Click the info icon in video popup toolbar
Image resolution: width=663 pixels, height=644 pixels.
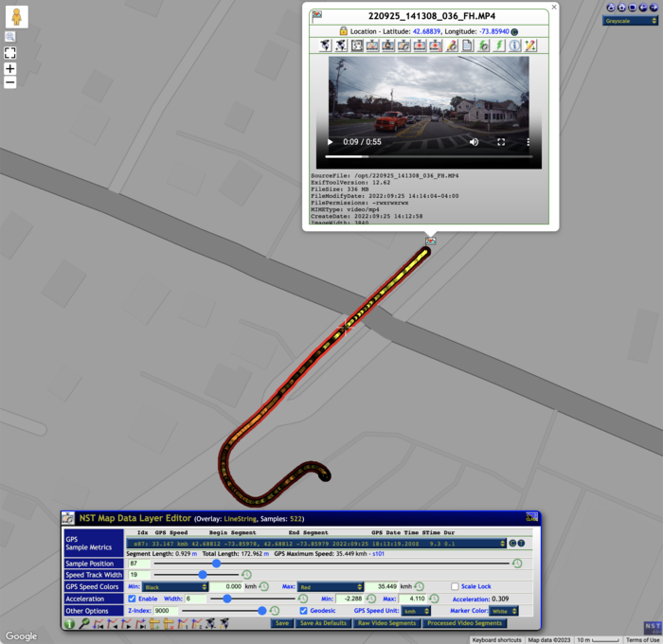pyautogui.click(x=514, y=45)
